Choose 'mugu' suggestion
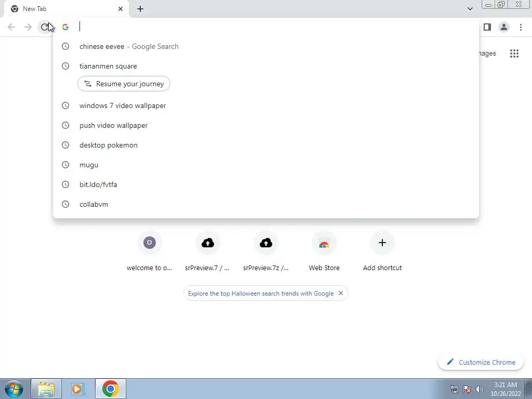This screenshot has width=532, height=399. pos(266,165)
